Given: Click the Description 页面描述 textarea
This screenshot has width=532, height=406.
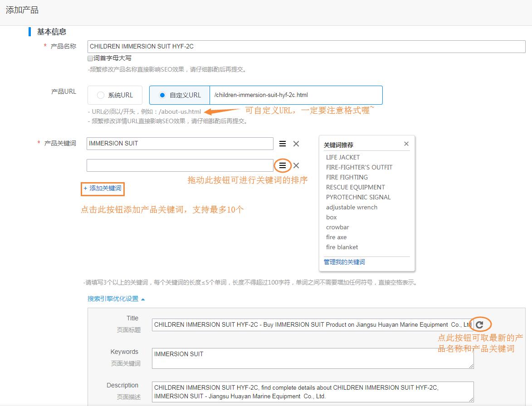Looking at the screenshot, I should (x=312, y=391).
